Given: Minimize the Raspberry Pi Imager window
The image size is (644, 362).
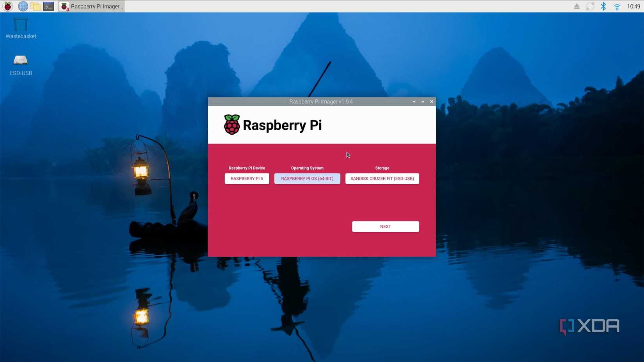Looking at the screenshot, I should tap(414, 102).
